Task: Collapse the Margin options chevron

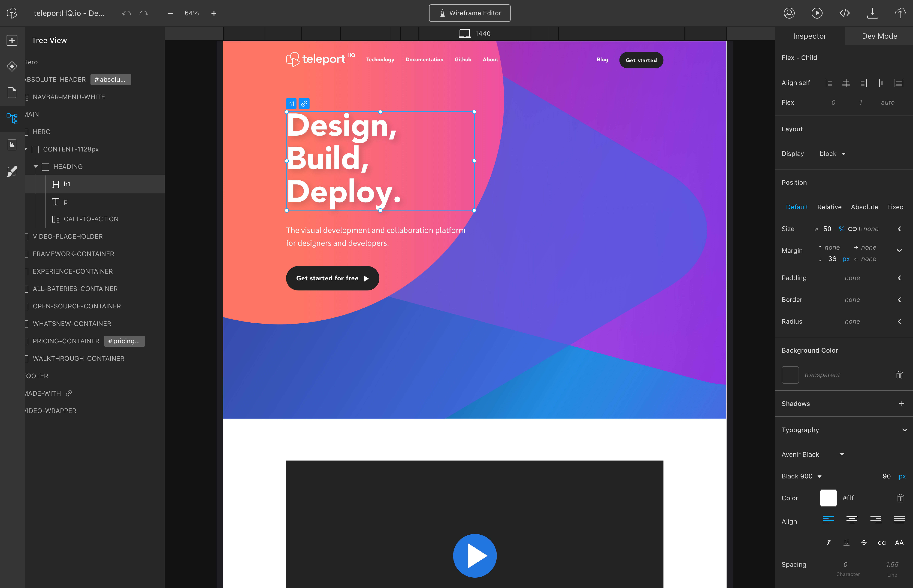Action: 899,251
